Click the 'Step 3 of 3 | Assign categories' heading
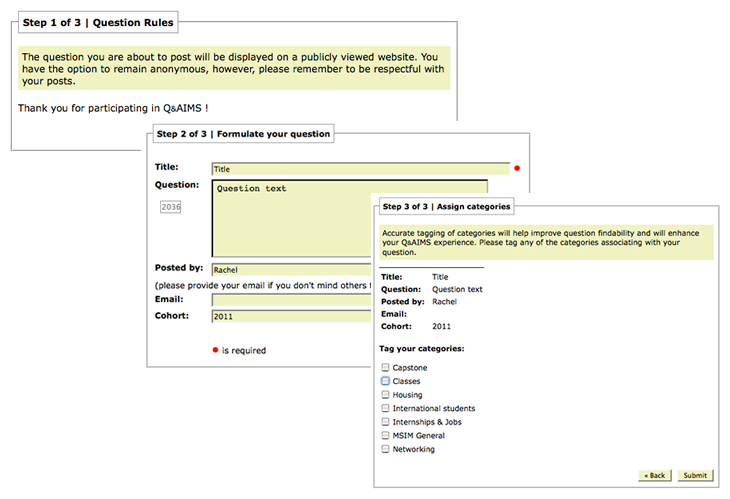Screen dimensions: 730x499 click(x=446, y=206)
